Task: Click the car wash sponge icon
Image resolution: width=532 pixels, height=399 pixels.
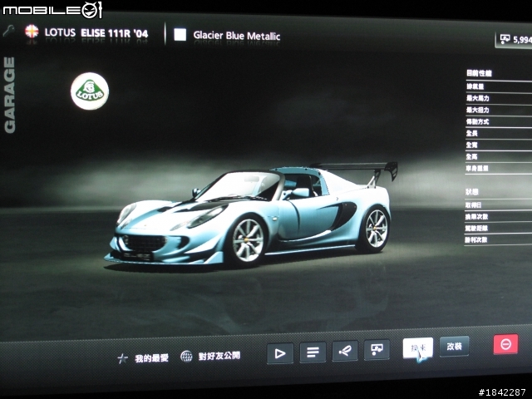Action: click(x=345, y=351)
